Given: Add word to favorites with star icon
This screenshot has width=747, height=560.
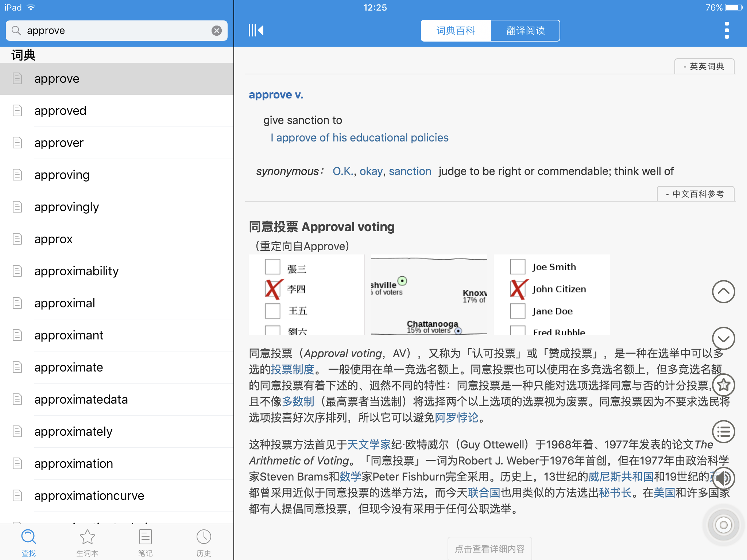Looking at the screenshot, I should pos(723,385).
